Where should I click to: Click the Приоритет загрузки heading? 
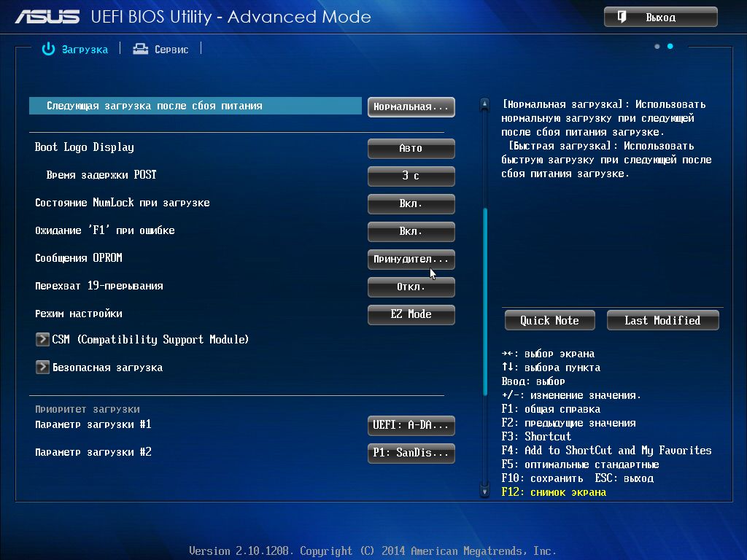pyautogui.click(x=88, y=409)
